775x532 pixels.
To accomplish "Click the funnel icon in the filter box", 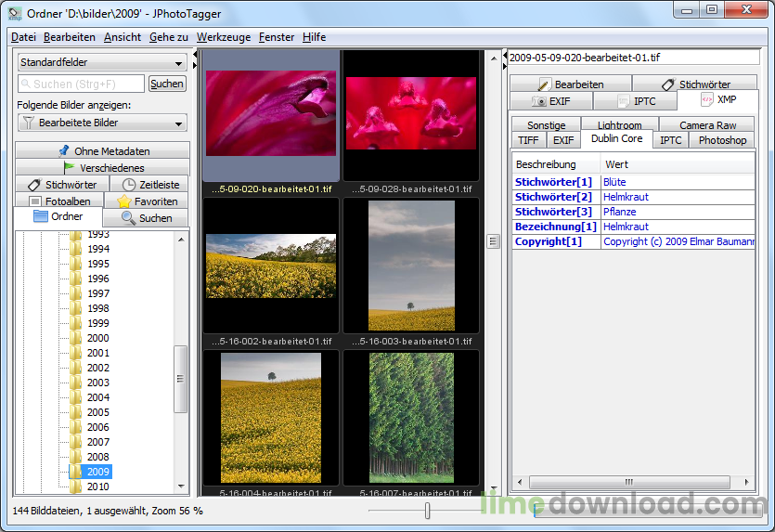I will tap(28, 123).
